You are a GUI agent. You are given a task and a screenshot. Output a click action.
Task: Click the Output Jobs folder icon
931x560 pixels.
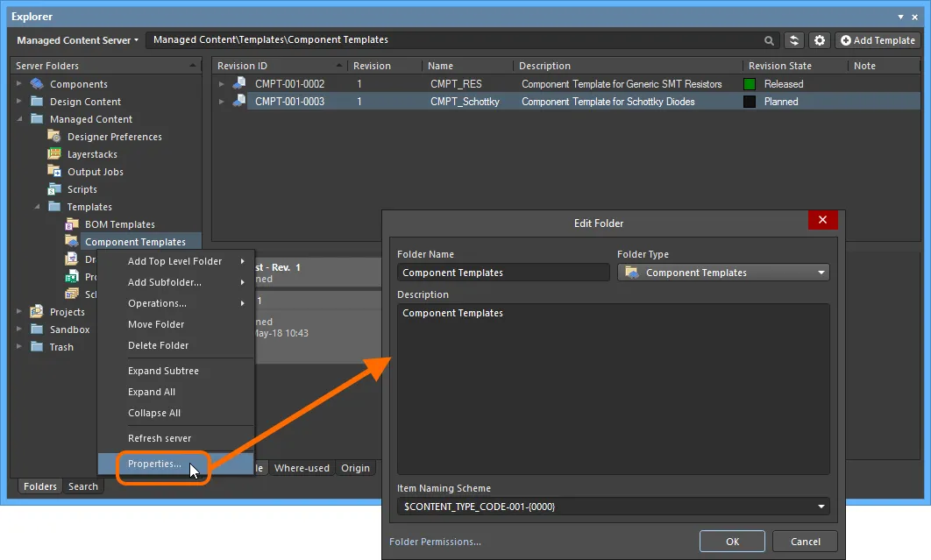coord(54,172)
